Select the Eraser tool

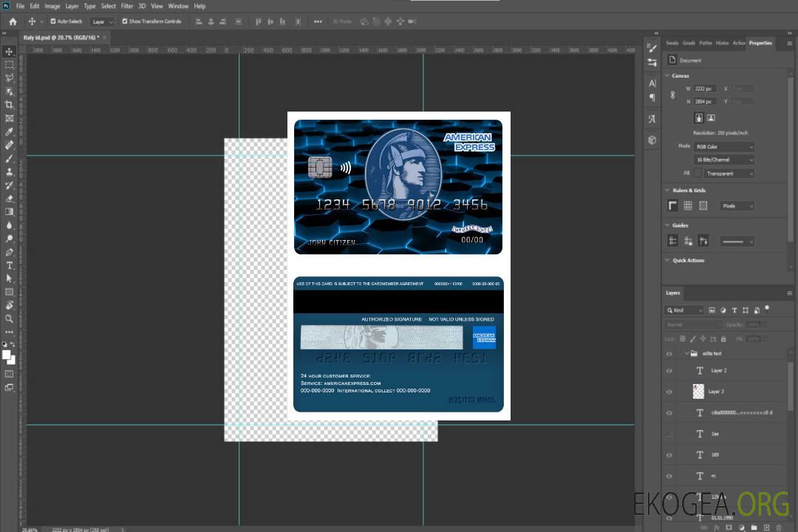(9, 199)
